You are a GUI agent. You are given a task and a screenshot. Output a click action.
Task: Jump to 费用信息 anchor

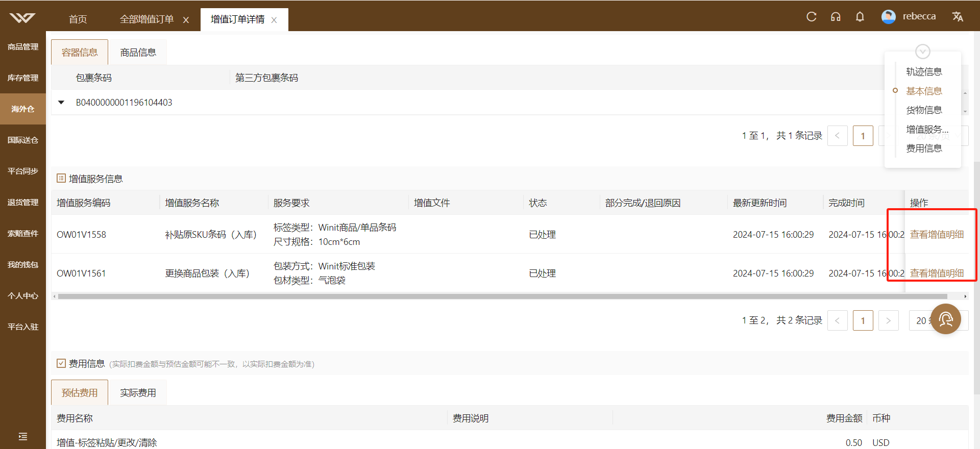pyautogui.click(x=924, y=148)
